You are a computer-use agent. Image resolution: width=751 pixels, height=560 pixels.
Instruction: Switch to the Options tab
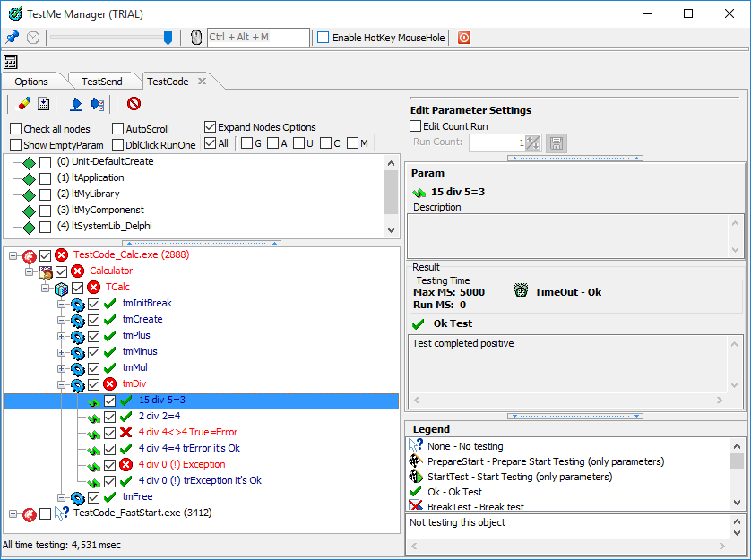[31, 82]
